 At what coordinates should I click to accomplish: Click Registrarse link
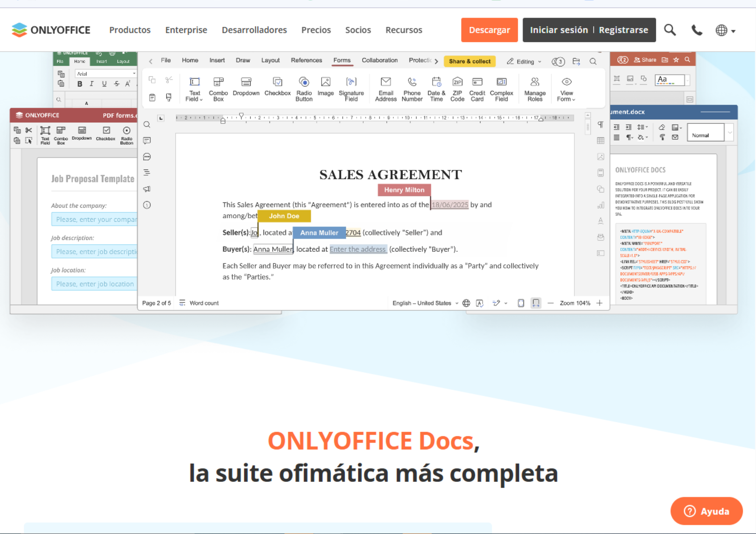point(623,30)
